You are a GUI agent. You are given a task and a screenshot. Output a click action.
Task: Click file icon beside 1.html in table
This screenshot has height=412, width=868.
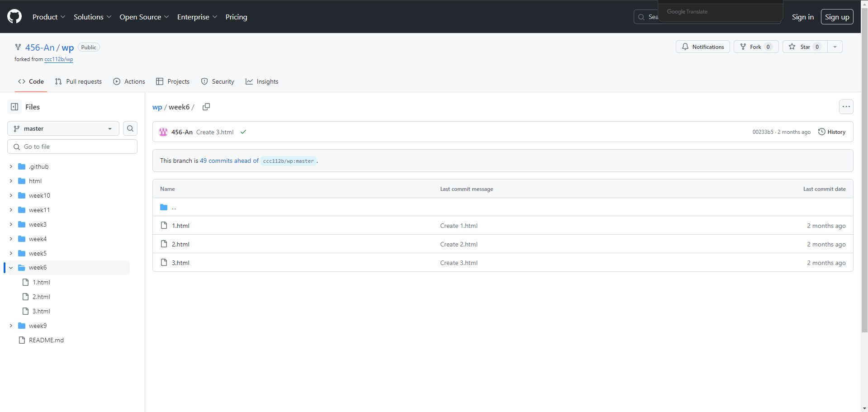click(x=164, y=225)
